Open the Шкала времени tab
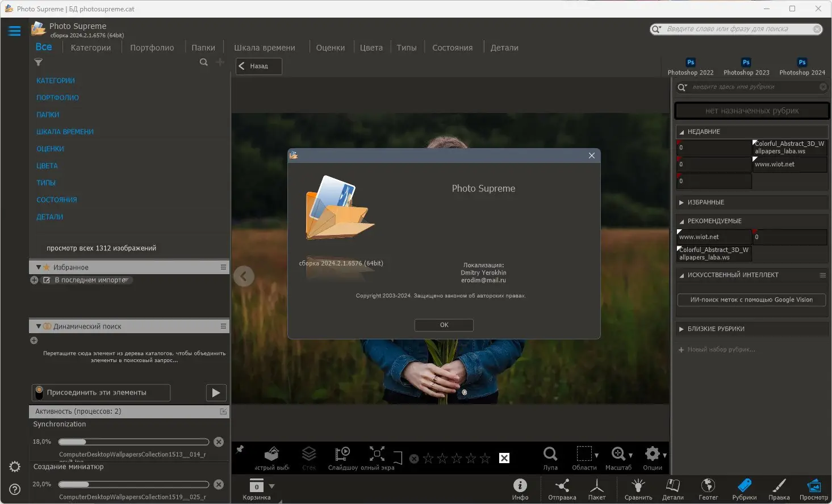The width and height of the screenshot is (832, 504). [x=264, y=48]
